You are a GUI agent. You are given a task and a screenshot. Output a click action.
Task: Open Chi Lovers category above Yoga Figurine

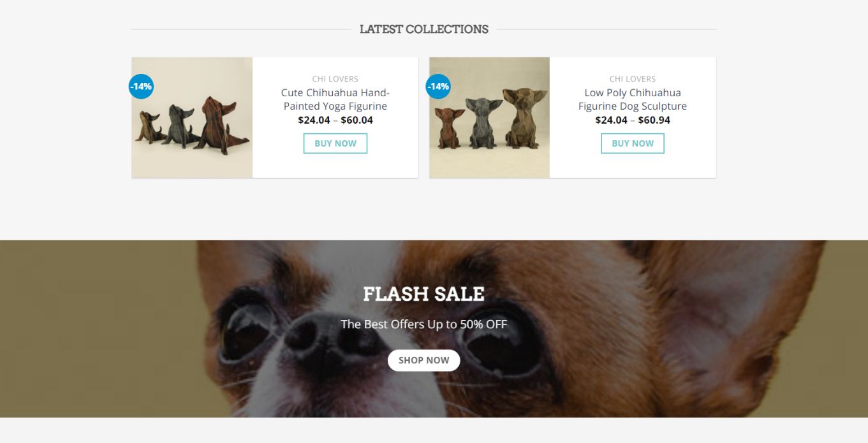(x=335, y=79)
